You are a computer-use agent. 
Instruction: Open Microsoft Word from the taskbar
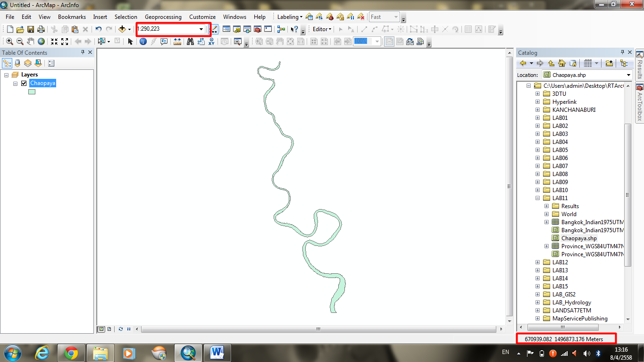tap(217, 353)
